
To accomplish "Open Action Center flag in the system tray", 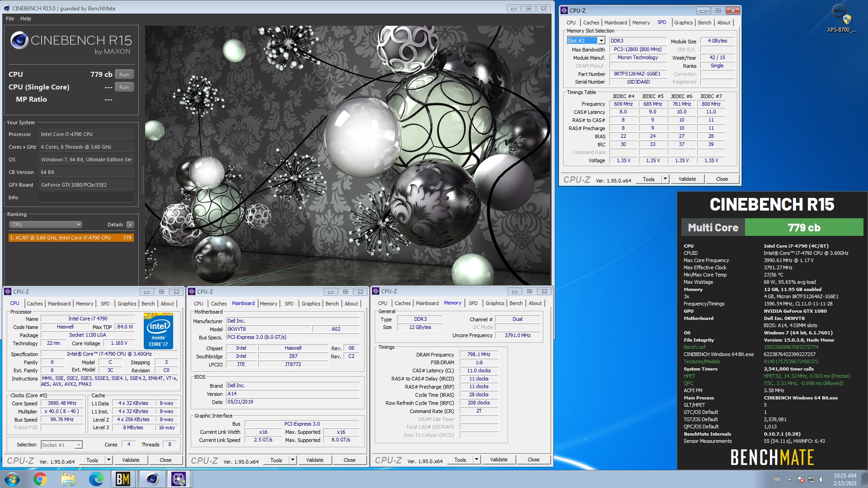I will [800, 479].
